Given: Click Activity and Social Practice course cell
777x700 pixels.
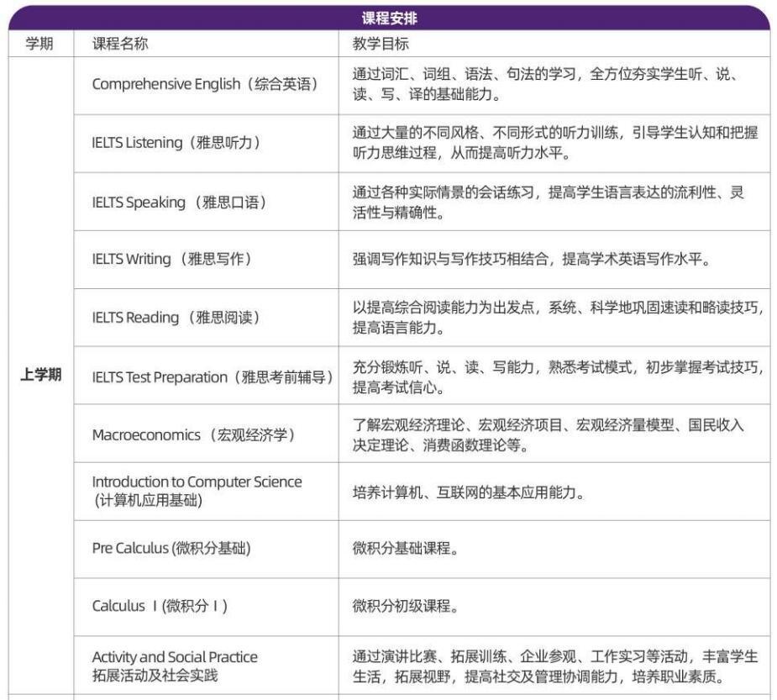Looking at the screenshot, I should (x=175, y=666).
